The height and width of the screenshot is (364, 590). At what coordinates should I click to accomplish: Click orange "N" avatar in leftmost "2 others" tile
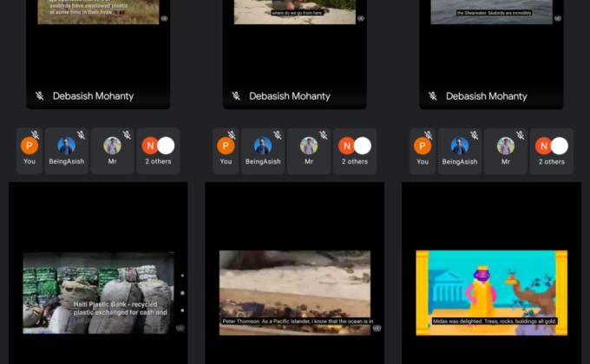(150, 146)
